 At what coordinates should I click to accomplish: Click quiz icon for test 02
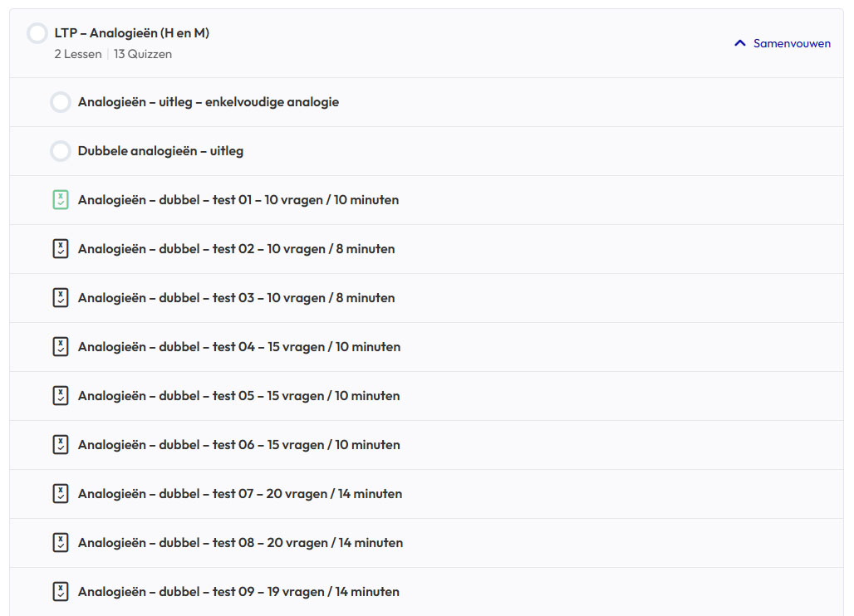pos(60,249)
